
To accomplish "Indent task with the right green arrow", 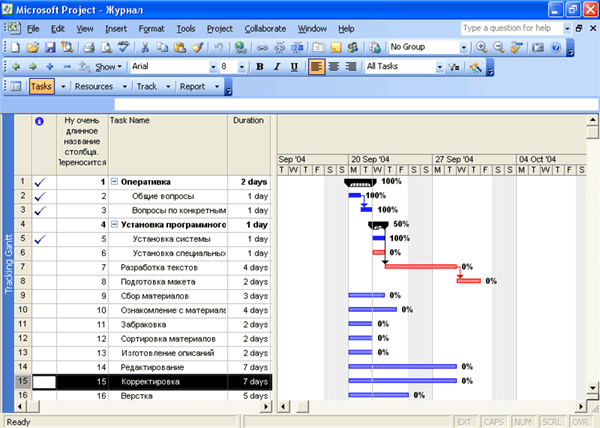I will 33,67.
